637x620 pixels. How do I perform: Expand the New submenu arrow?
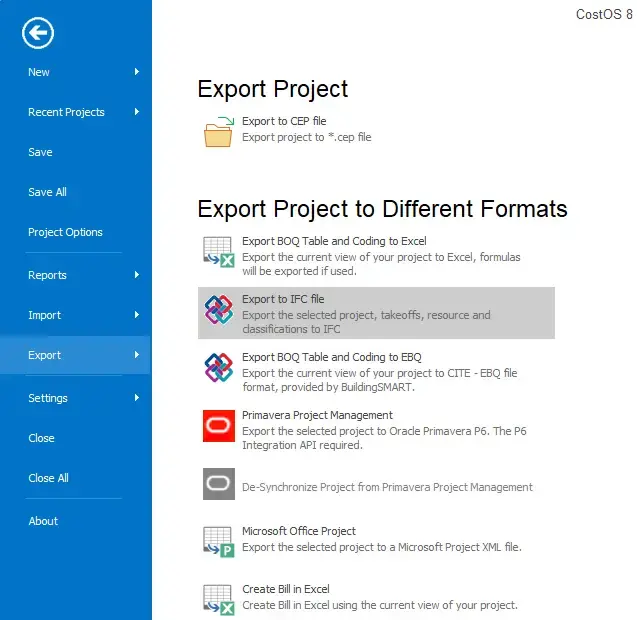[x=136, y=72]
